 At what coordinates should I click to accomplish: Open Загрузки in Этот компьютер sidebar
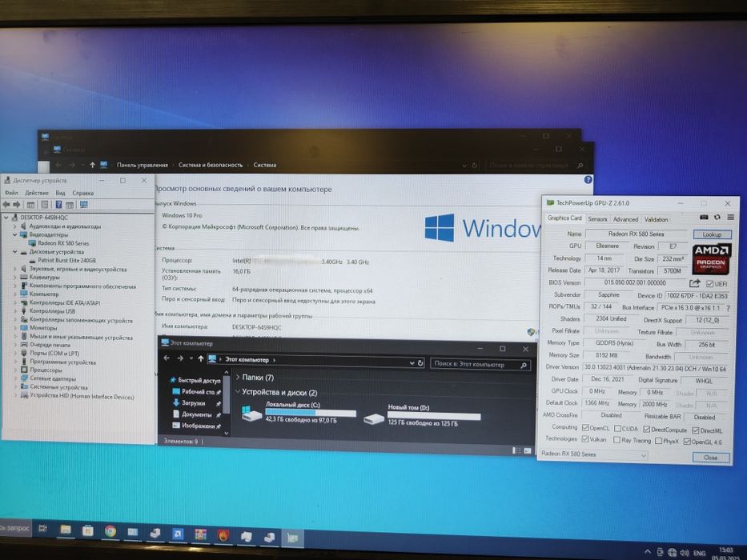tap(193, 403)
